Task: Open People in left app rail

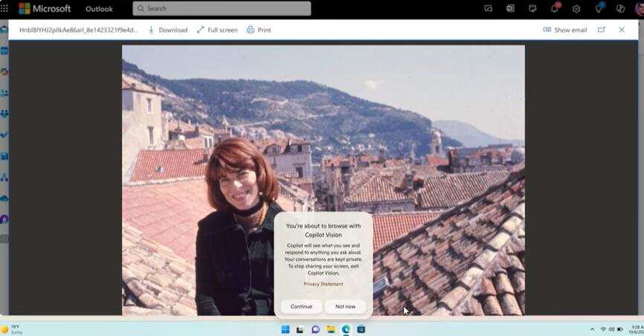Action: 4,93
